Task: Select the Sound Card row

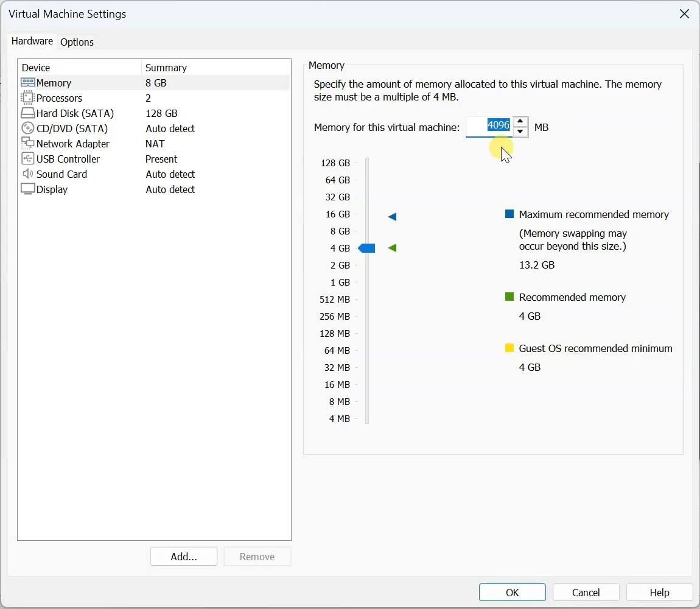Action: [x=154, y=174]
